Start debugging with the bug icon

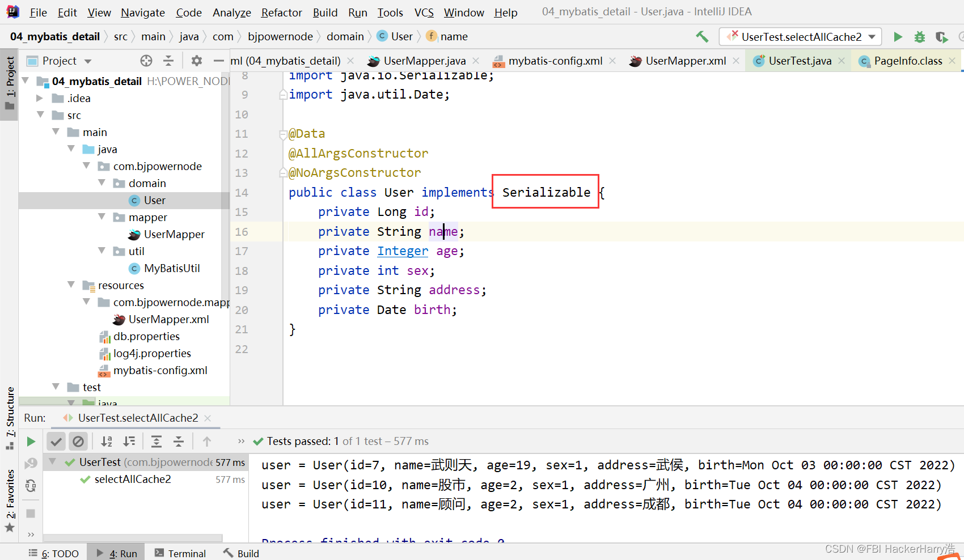pyautogui.click(x=920, y=37)
